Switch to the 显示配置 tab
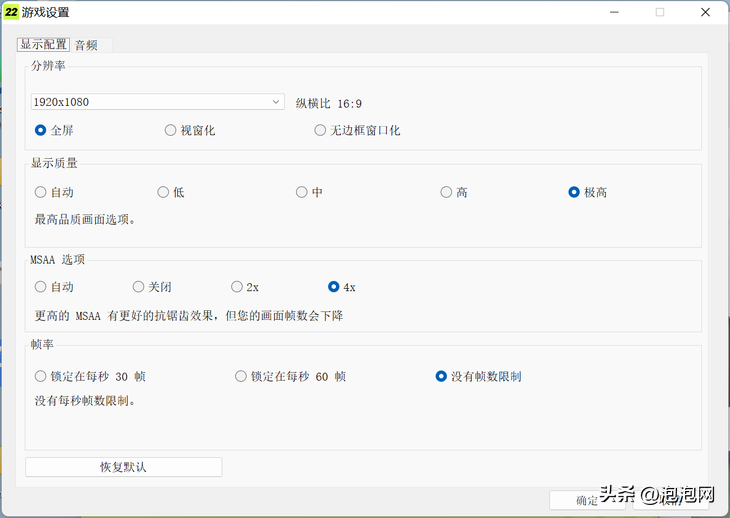This screenshot has height=518, width=730. (43, 45)
